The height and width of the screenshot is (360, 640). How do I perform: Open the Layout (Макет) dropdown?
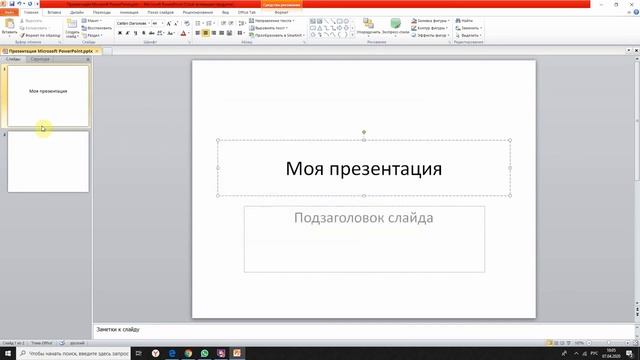tap(92, 20)
